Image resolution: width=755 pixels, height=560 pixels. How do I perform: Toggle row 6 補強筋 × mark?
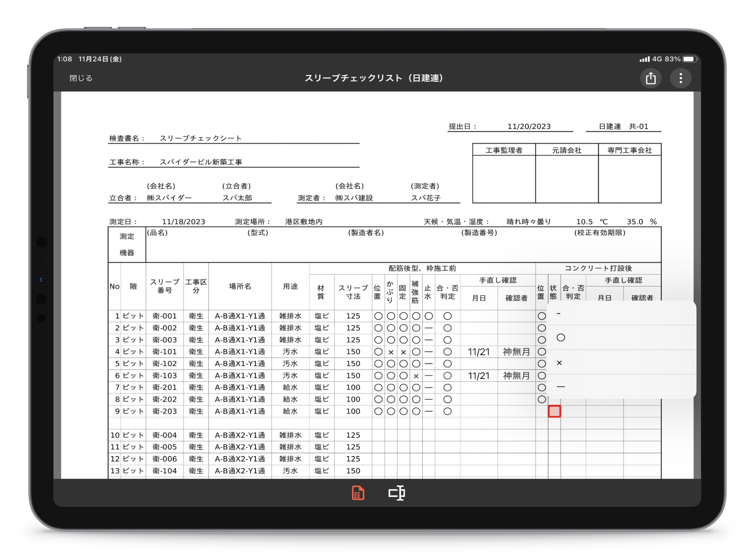pyautogui.click(x=416, y=375)
